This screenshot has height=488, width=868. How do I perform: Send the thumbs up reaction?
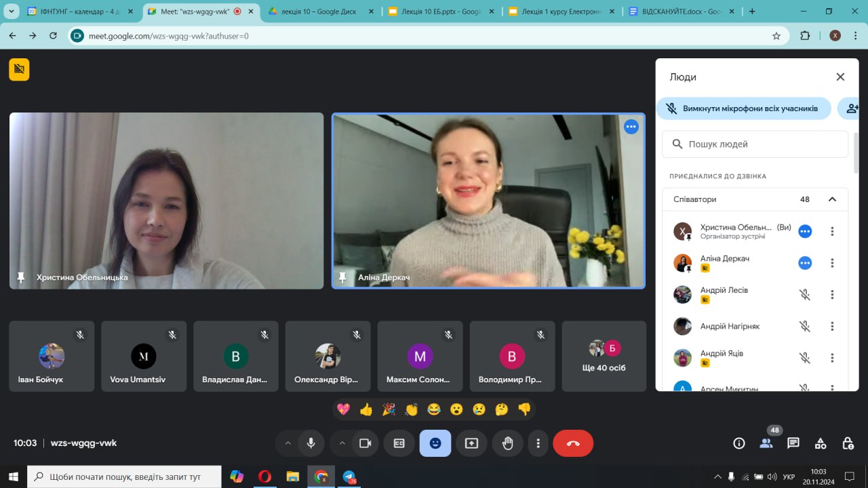(x=366, y=409)
